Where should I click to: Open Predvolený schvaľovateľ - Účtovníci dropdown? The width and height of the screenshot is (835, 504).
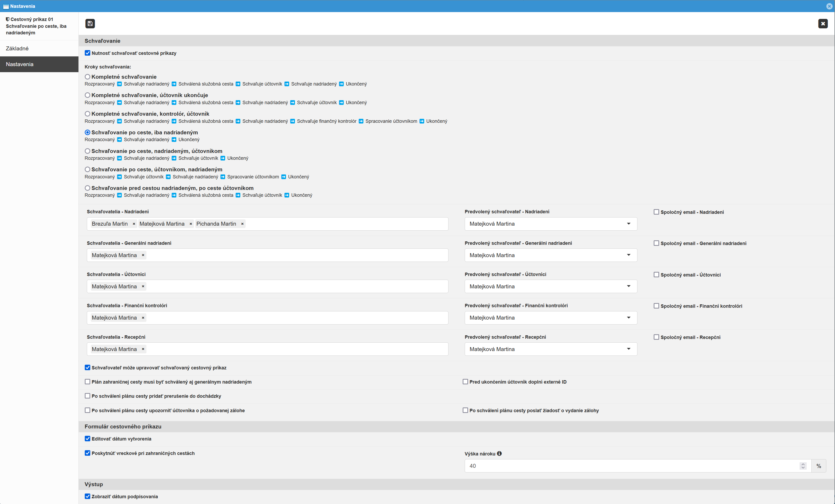click(x=550, y=287)
